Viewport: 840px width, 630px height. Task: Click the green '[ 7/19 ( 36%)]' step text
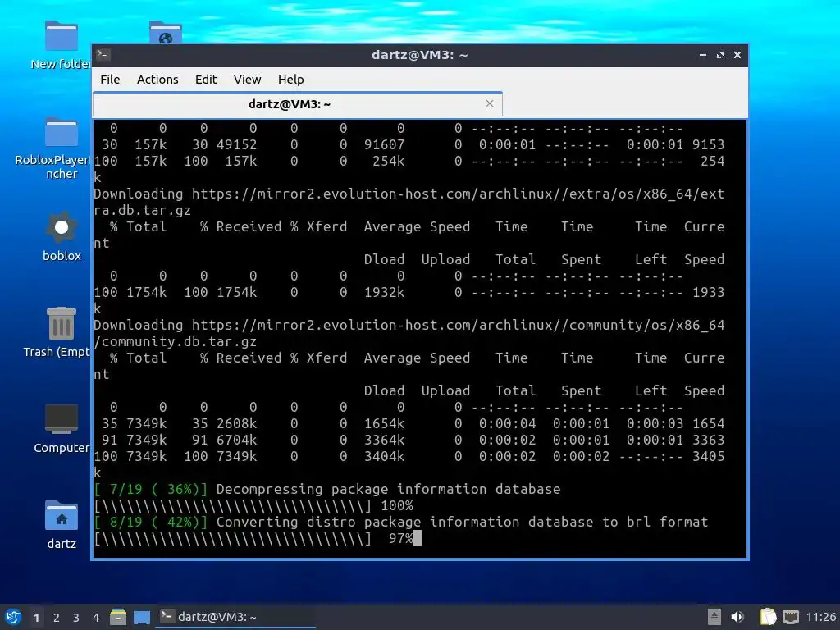click(151, 489)
